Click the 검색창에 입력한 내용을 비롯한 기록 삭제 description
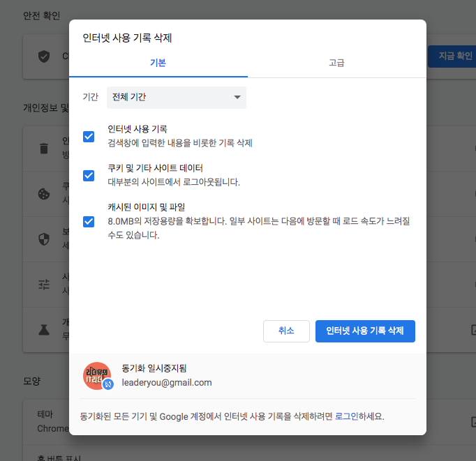The image size is (476, 461). point(180,143)
